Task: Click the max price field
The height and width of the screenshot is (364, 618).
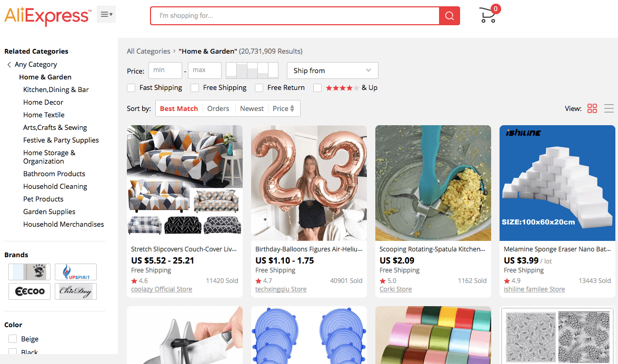Action: coord(205,70)
